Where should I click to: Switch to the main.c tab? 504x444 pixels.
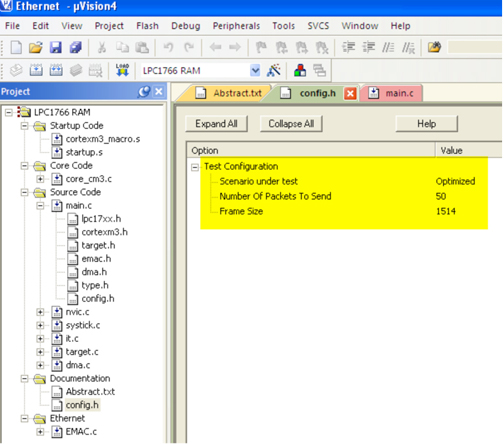(x=399, y=93)
